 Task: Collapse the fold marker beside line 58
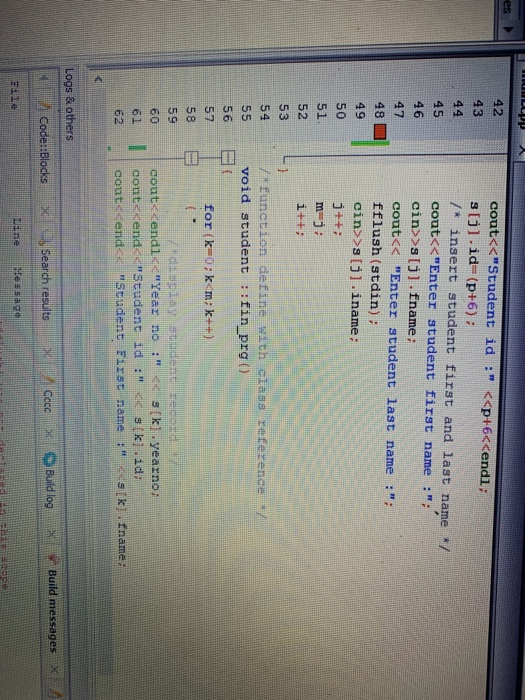191,158
